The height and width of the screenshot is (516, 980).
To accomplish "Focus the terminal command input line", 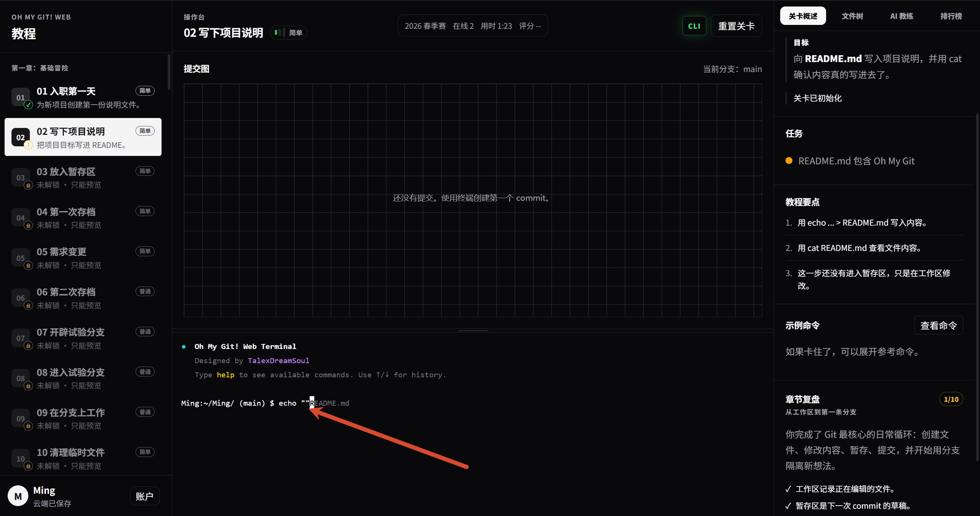I will coord(473,403).
